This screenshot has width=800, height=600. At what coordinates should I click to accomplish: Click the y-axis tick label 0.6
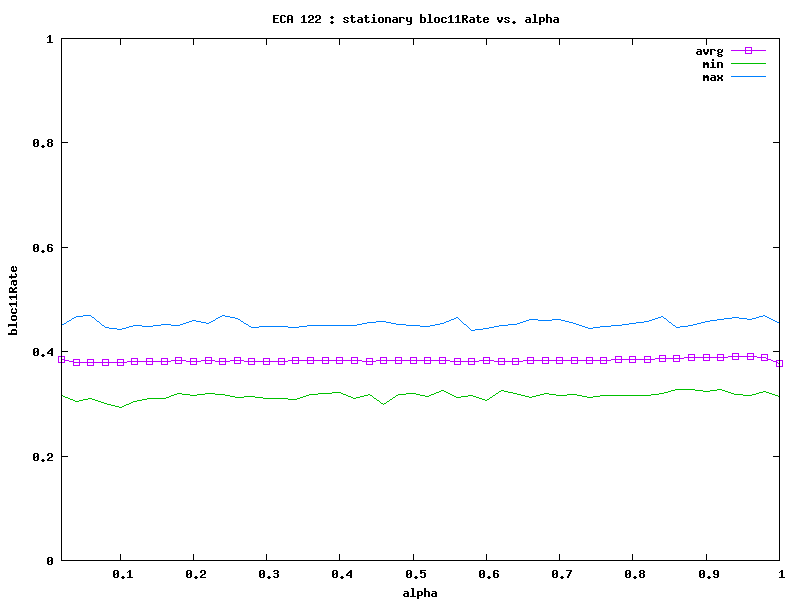point(44,248)
